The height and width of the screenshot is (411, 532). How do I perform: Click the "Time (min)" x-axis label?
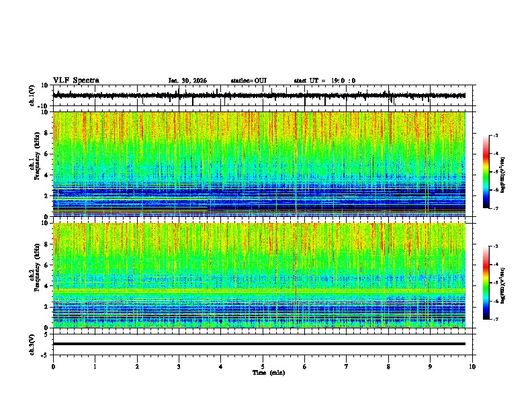[x=269, y=373]
